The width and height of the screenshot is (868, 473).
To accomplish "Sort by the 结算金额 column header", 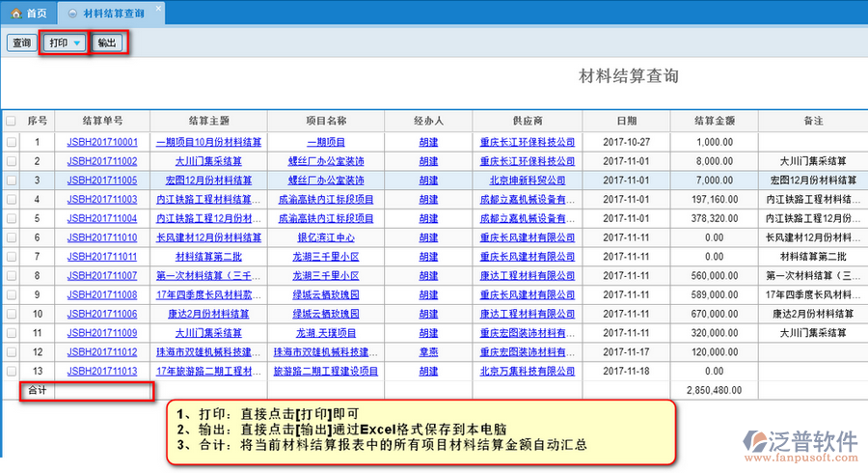I will click(715, 122).
